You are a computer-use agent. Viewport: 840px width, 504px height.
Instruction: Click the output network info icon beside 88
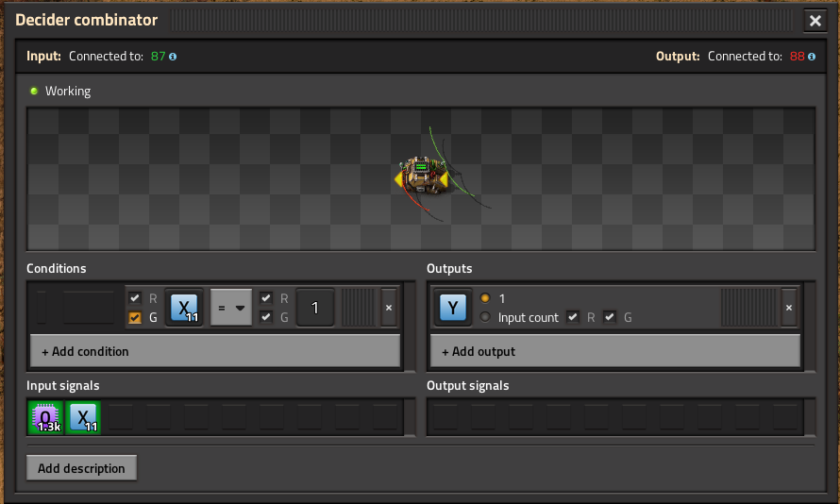point(812,57)
